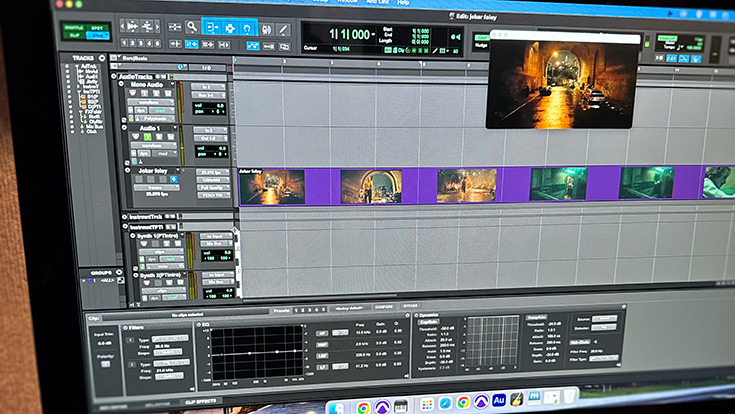Select the Grabber hand tool
Viewport: 735px width, 414px height.
(x=248, y=29)
